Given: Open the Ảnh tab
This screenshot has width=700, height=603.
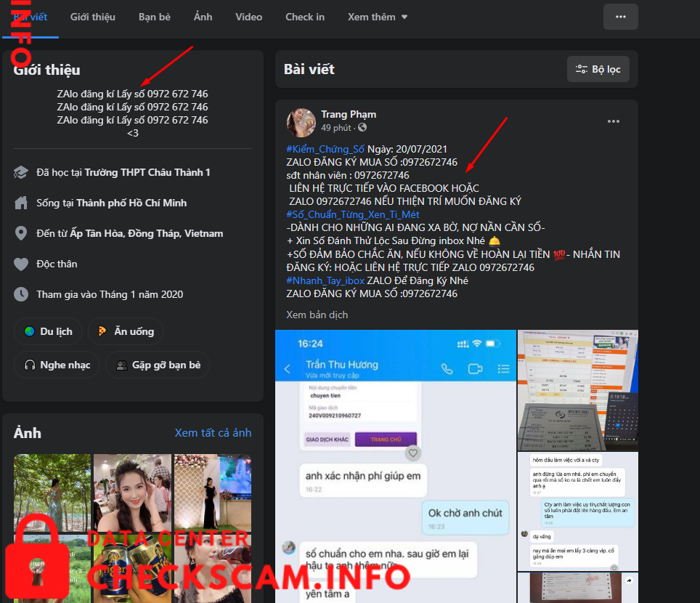Looking at the screenshot, I should point(203,17).
